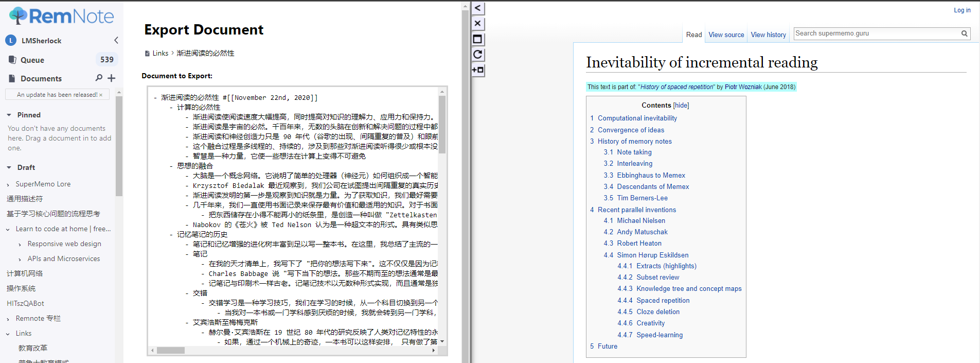The image size is (980, 363).
Task: Open the Queue flashcards icon
Action: [x=12, y=60]
